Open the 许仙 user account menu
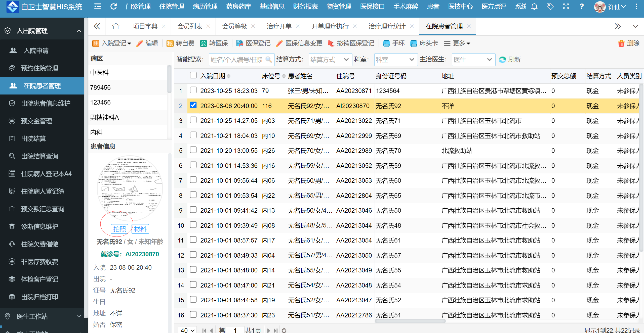The image size is (644, 333). tap(610, 7)
